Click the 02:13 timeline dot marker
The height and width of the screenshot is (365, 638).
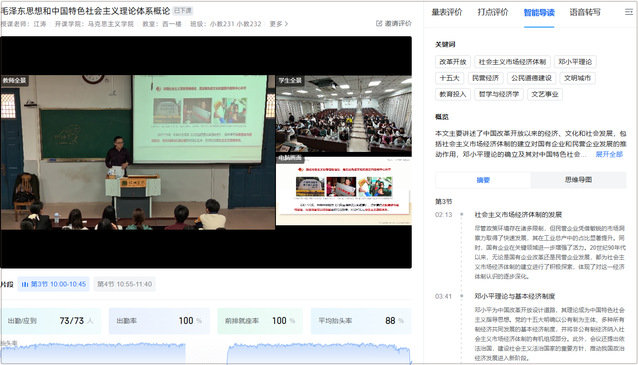pos(461,214)
